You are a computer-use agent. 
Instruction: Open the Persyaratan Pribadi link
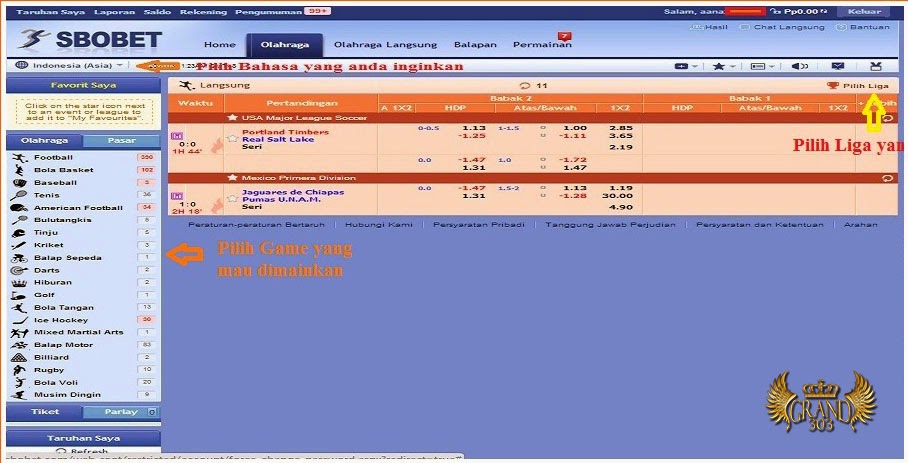pyautogui.click(x=479, y=225)
